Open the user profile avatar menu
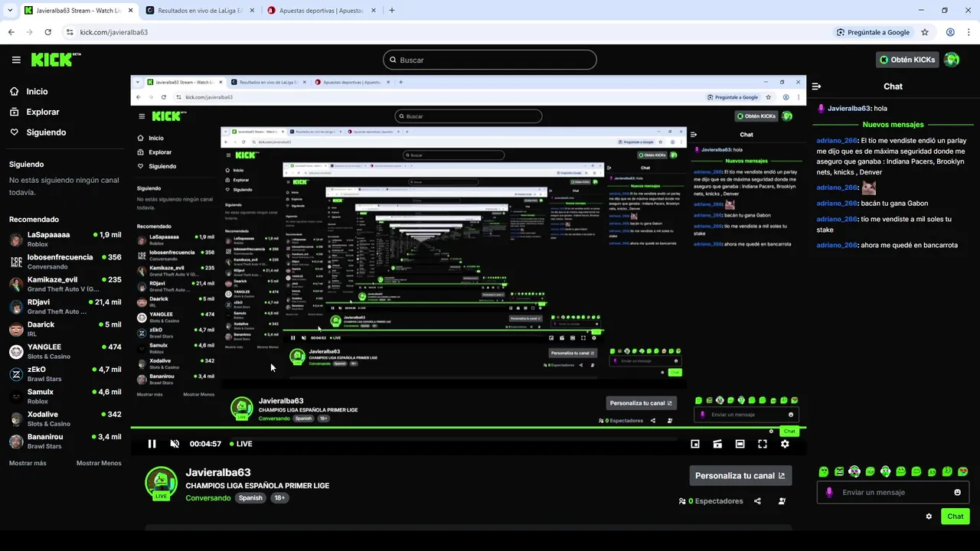 click(952, 60)
